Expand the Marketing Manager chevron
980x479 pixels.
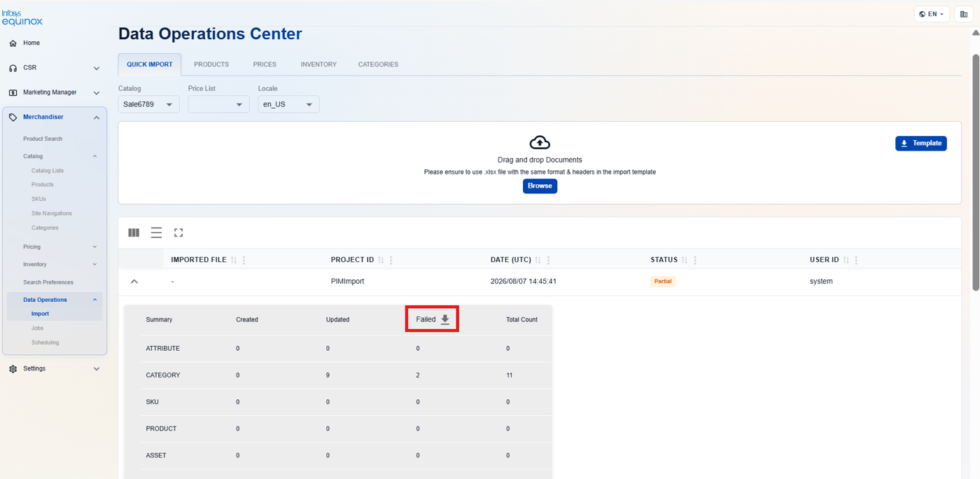pyautogui.click(x=97, y=92)
